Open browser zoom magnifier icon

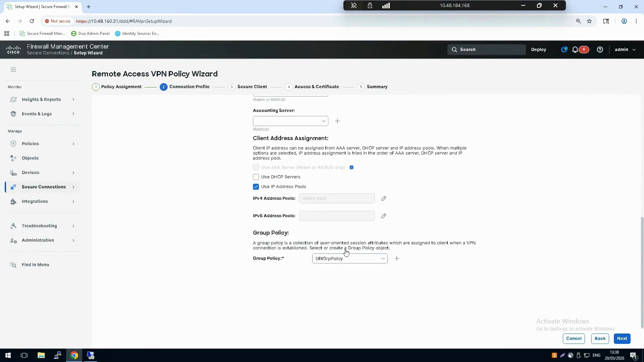coord(578,21)
